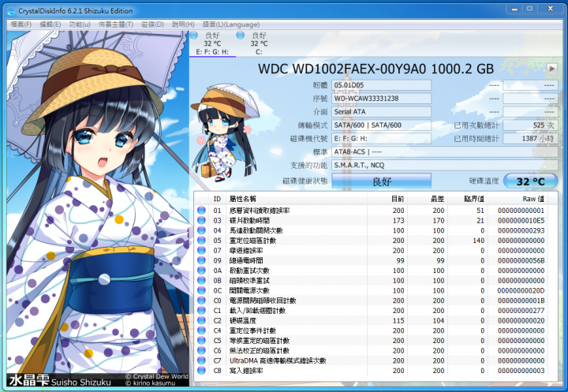This screenshot has height=392, width=568.
Task: Click status icon for attribute C6
Action: (201, 351)
